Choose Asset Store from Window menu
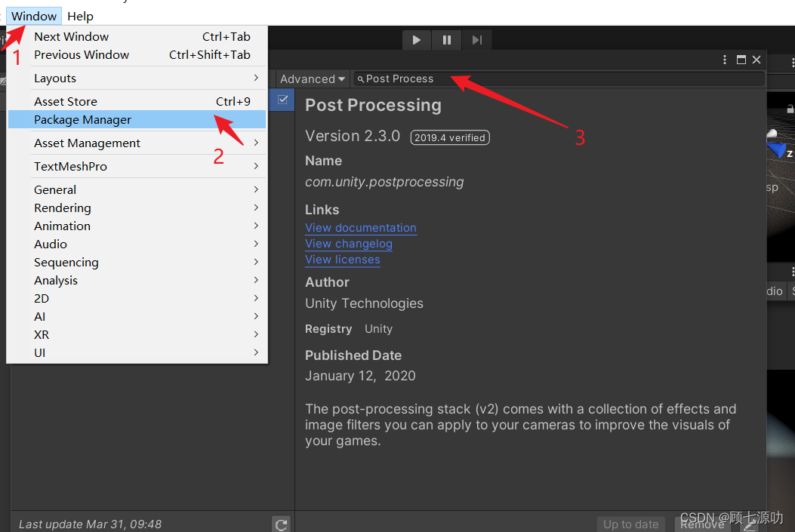Image resolution: width=795 pixels, height=532 pixels. 137,101
